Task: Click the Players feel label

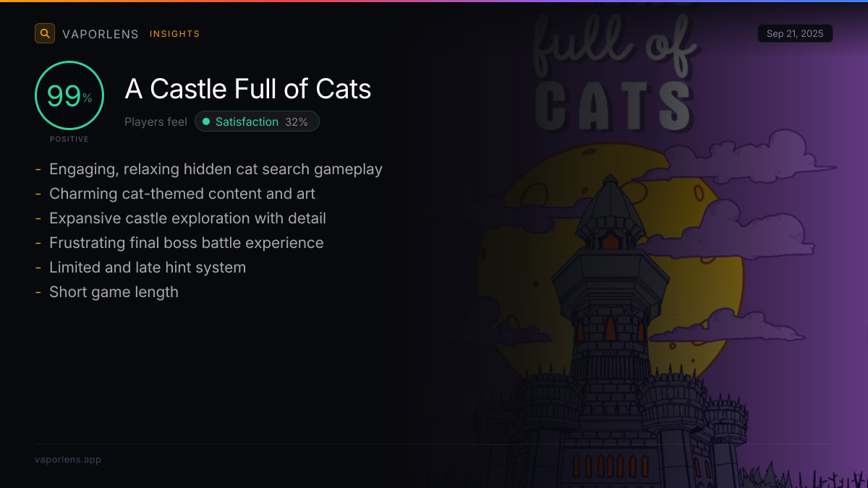Action: [156, 122]
